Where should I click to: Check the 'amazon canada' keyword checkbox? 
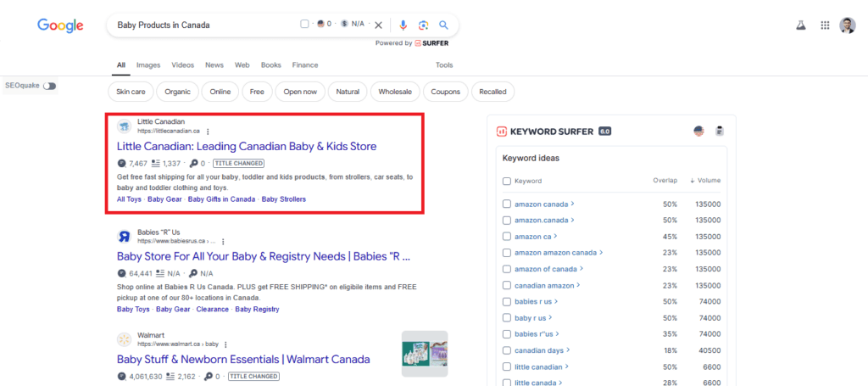pyautogui.click(x=507, y=204)
